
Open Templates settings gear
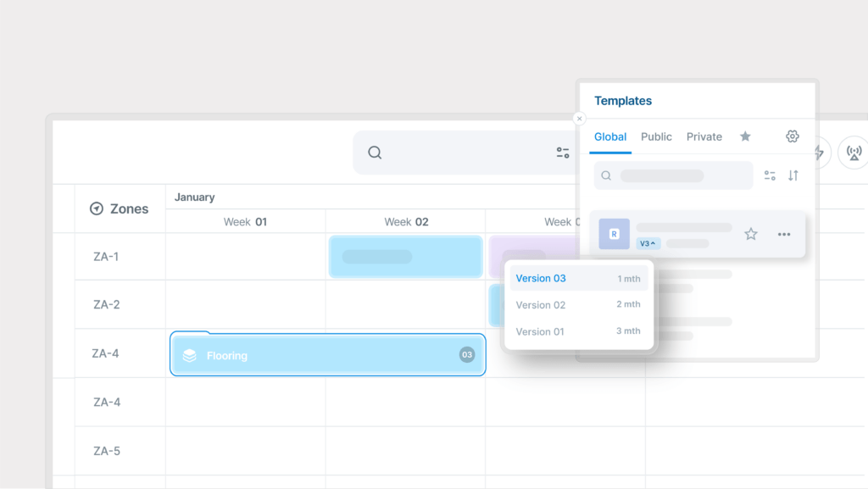[793, 136]
